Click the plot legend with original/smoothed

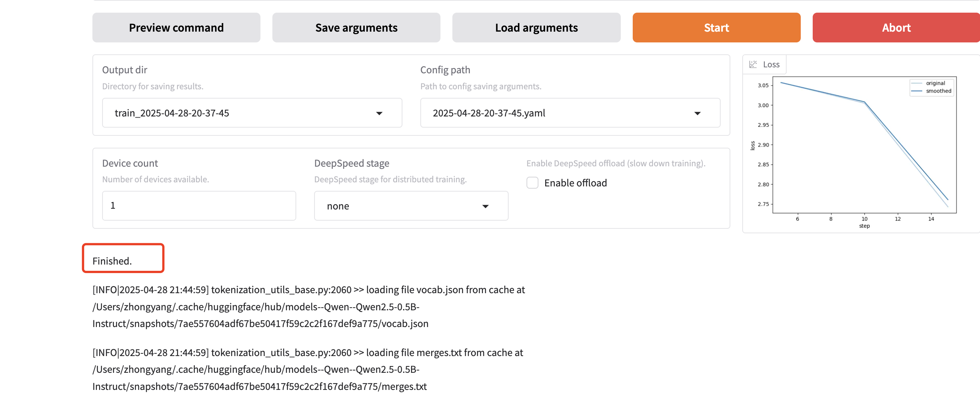(931, 87)
